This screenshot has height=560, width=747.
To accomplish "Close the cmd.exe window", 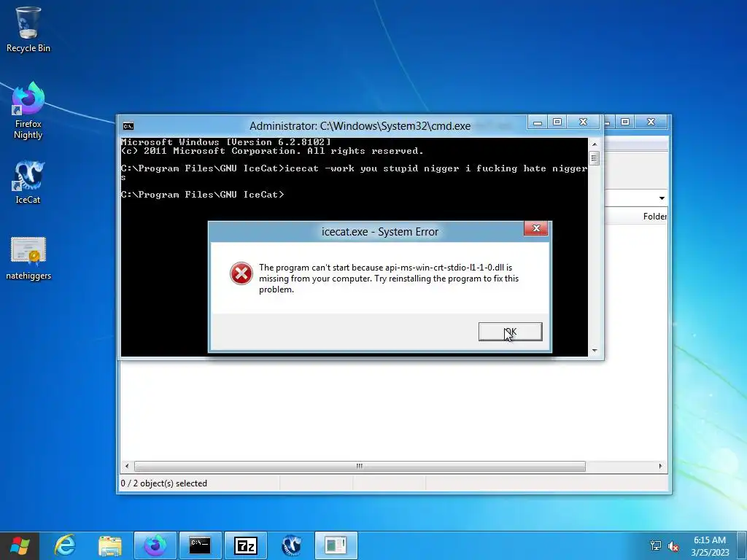I will (x=583, y=122).
